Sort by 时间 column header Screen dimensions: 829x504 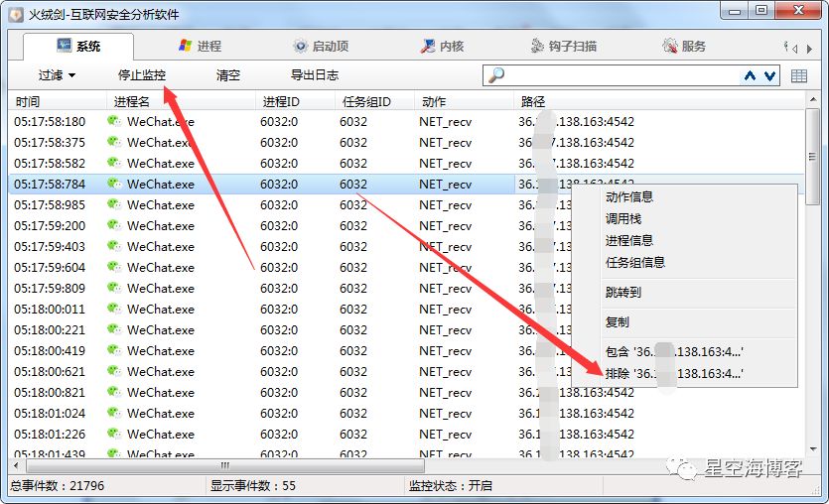tap(58, 101)
